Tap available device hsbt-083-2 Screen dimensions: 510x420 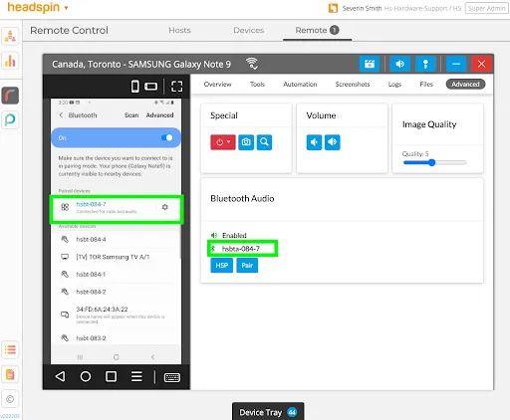(x=117, y=338)
